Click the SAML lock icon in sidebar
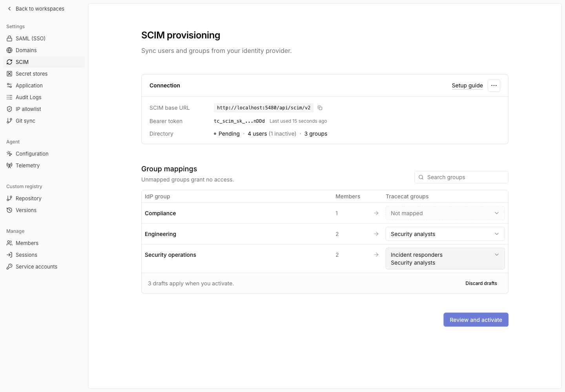The width and height of the screenshot is (565, 392). point(9,38)
